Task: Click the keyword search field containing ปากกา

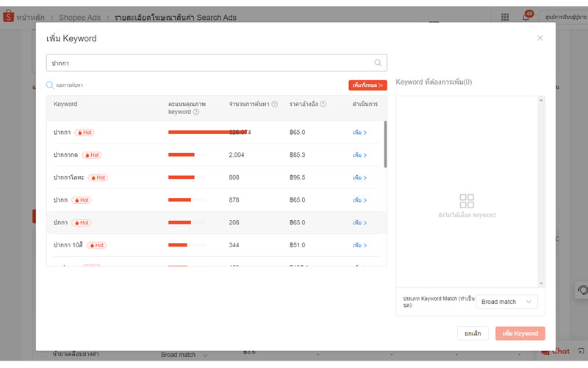Action: 209,63
